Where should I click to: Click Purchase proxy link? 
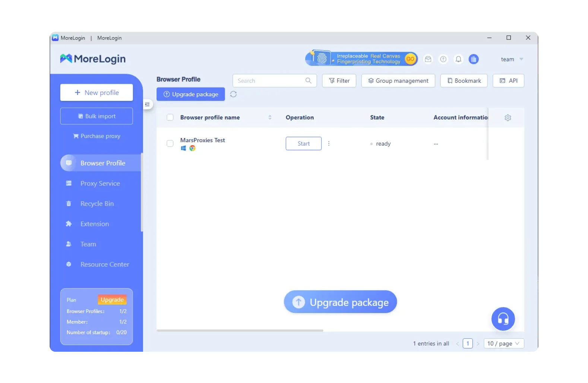pos(97,136)
